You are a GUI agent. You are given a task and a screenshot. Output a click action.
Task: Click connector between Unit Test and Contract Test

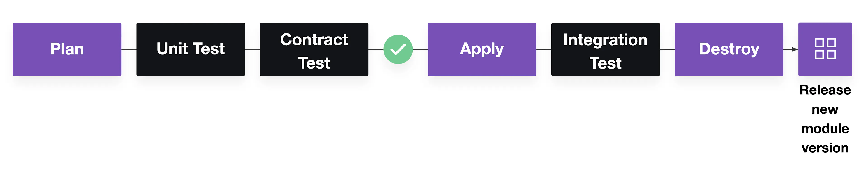(252, 49)
